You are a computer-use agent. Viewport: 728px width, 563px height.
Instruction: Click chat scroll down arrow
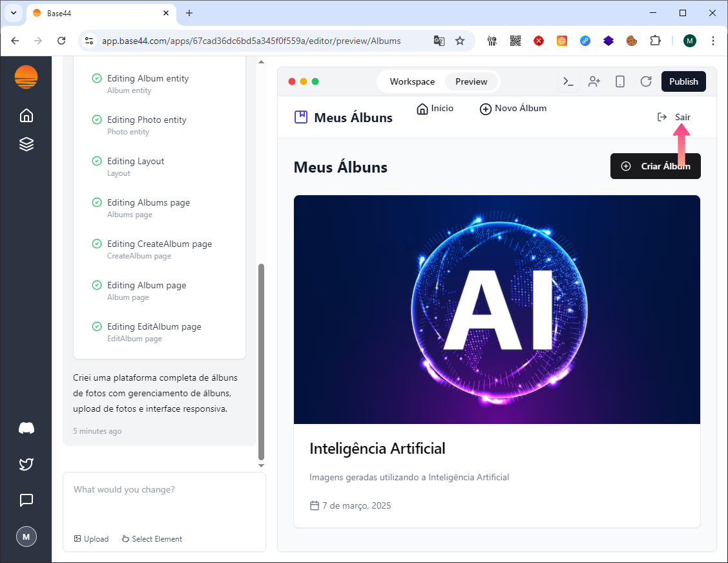point(261,465)
